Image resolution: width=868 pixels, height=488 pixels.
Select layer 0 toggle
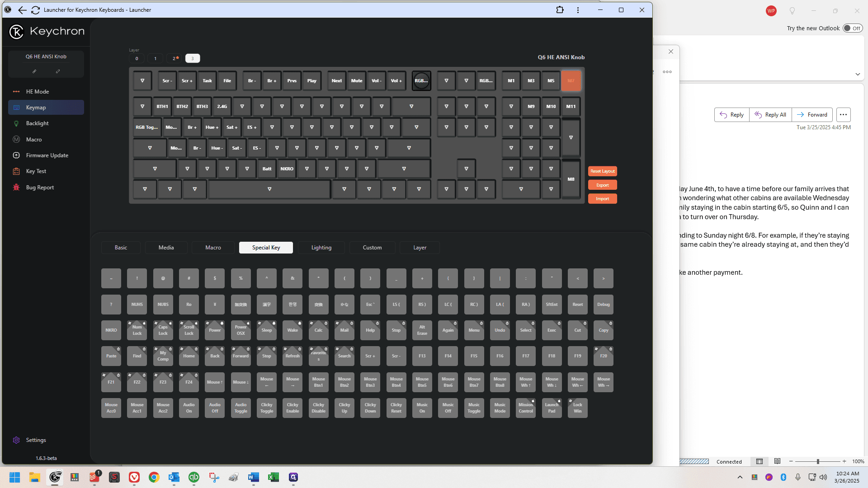[x=137, y=58]
